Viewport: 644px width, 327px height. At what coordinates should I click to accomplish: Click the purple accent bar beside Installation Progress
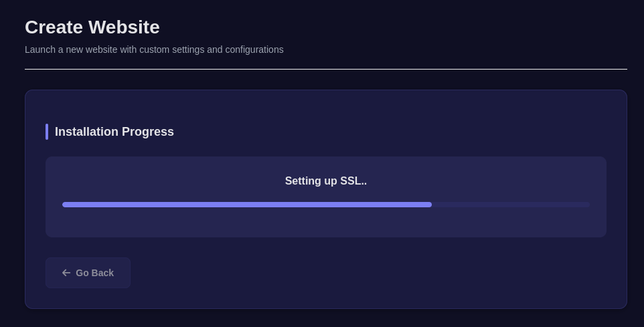(47, 132)
